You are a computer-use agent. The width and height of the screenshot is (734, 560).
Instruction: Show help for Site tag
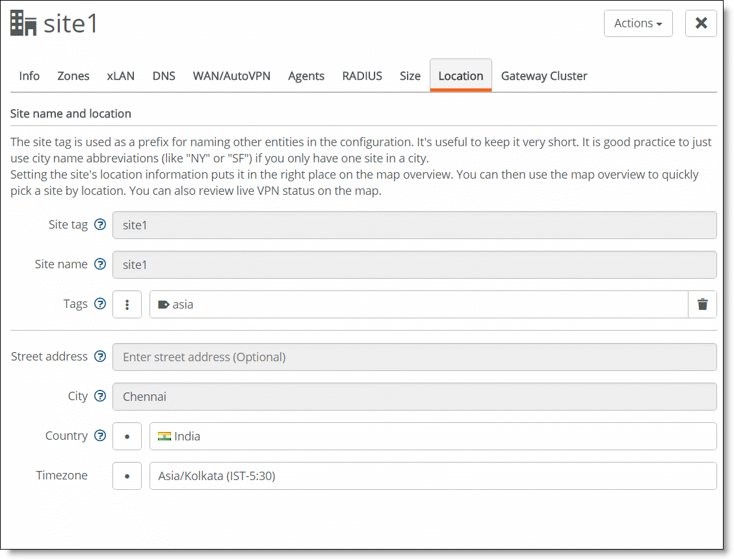pyautogui.click(x=100, y=225)
